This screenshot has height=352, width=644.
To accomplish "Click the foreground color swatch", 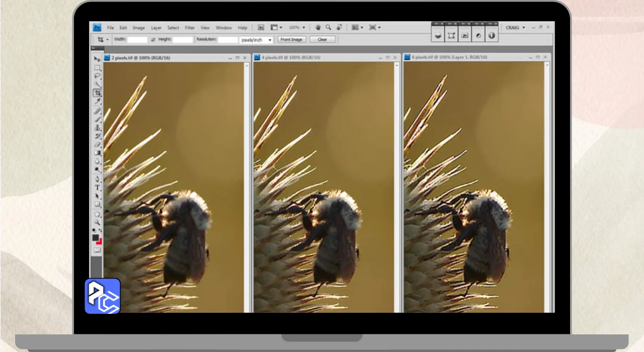I will (96, 238).
